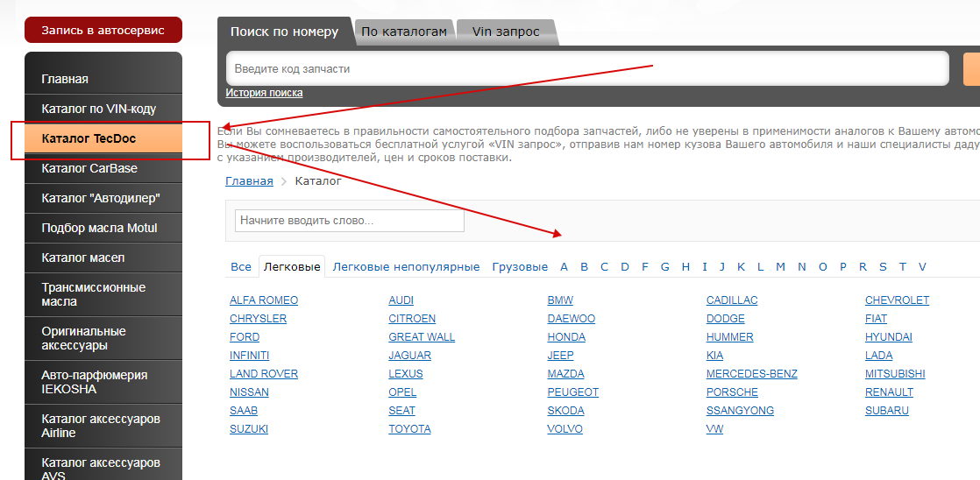Screen dimensions: 980x480
Task: Open Каталог аксессуаров Airline menu item
Action: coord(103,426)
